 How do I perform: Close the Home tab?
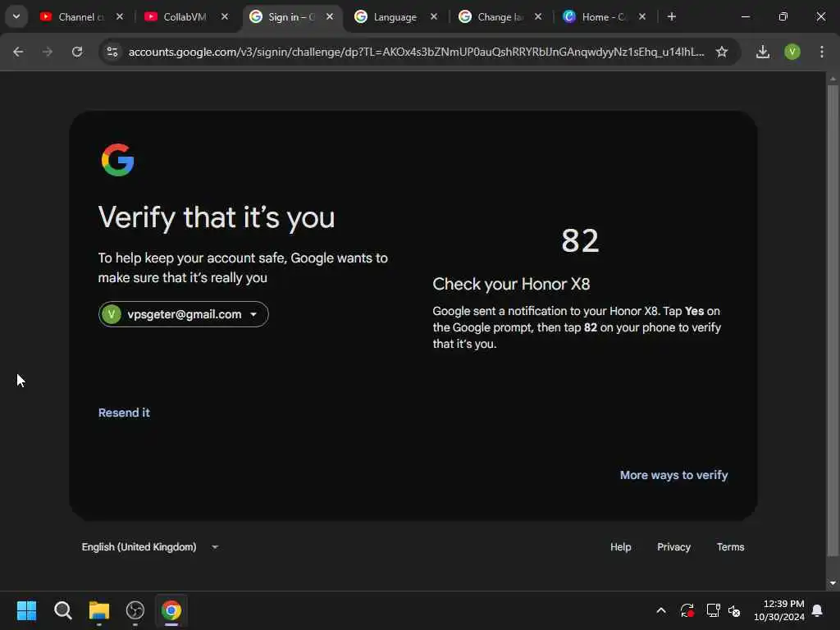click(x=642, y=16)
